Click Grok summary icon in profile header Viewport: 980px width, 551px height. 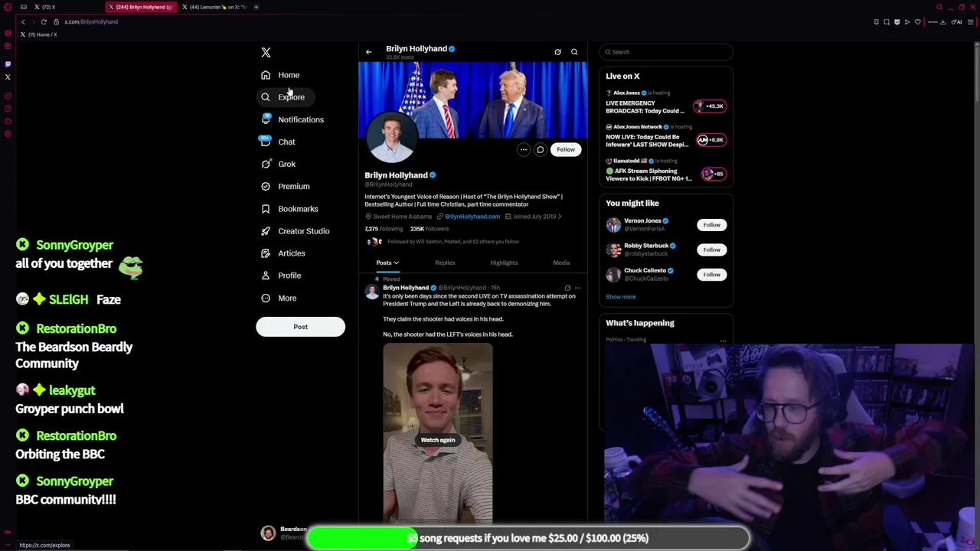coord(557,52)
